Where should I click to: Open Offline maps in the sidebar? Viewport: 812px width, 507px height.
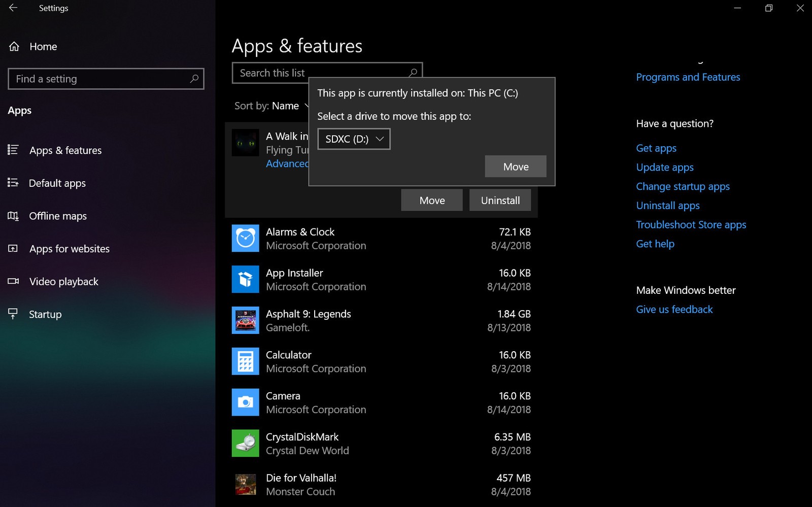(x=58, y=216)
